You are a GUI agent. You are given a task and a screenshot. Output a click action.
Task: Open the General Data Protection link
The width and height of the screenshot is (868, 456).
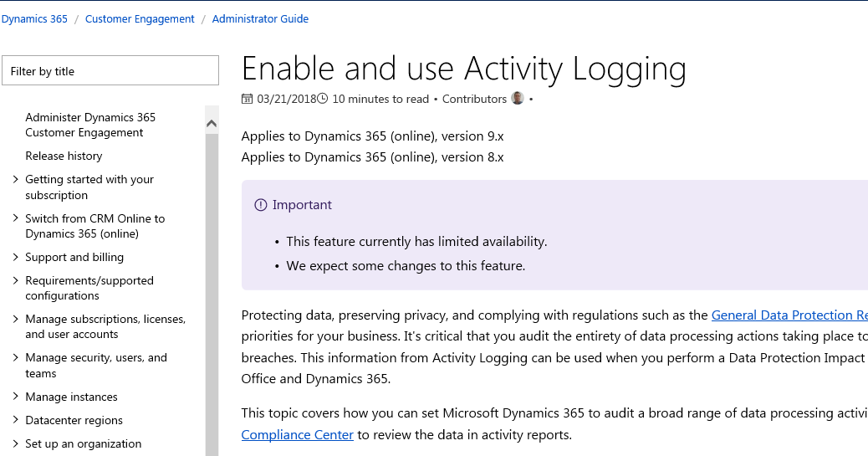click(x=789, y=315)
